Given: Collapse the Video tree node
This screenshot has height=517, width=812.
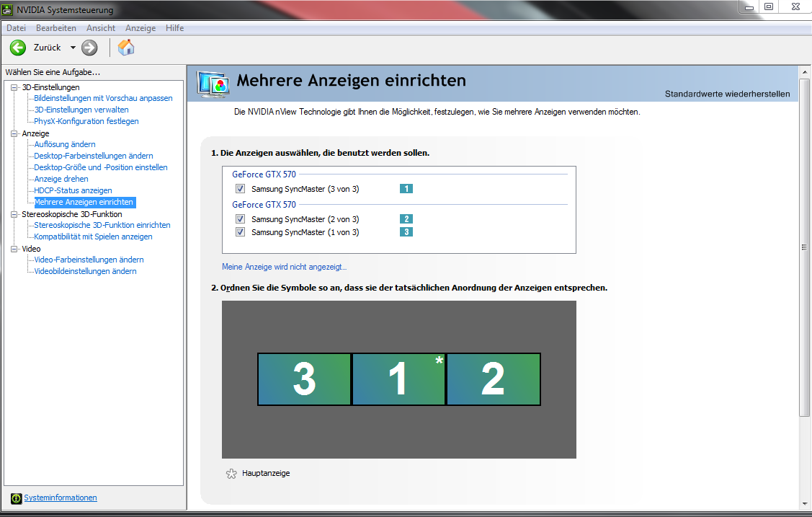Looking at the screenshot, I should point(14,249).
